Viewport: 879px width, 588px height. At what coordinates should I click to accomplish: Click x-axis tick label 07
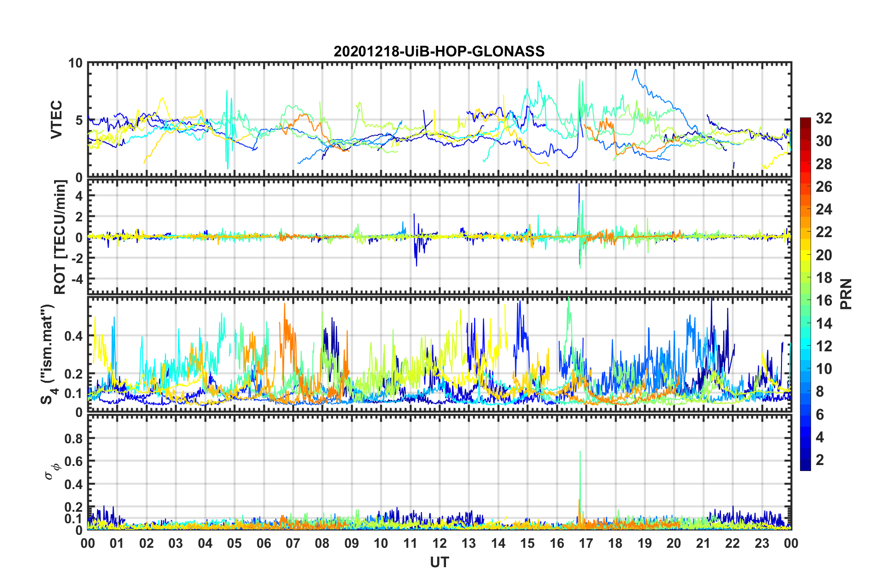tap(293, 543)
